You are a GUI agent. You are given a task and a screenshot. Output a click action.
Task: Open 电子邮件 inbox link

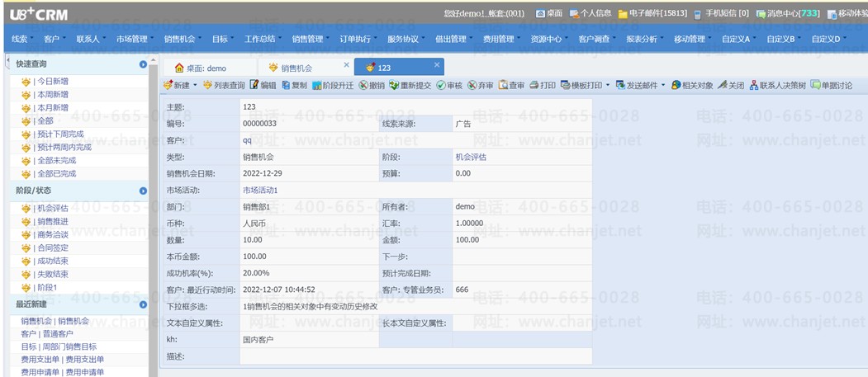click(652, 13)
